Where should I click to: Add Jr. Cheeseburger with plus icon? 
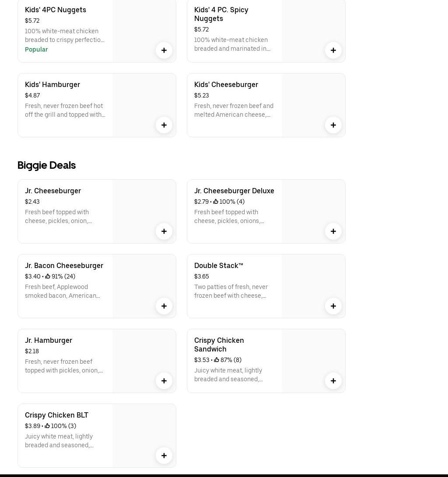(x=164, y=231)
